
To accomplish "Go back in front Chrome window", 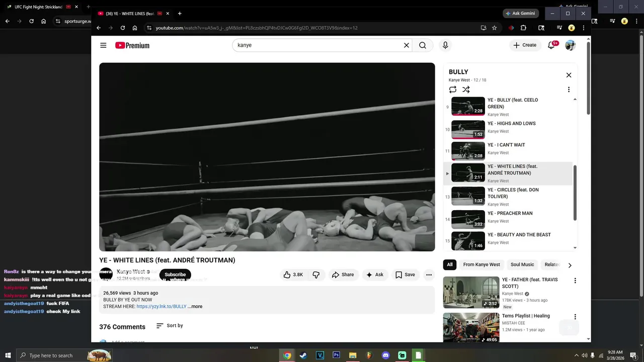I will coord(99,28).
